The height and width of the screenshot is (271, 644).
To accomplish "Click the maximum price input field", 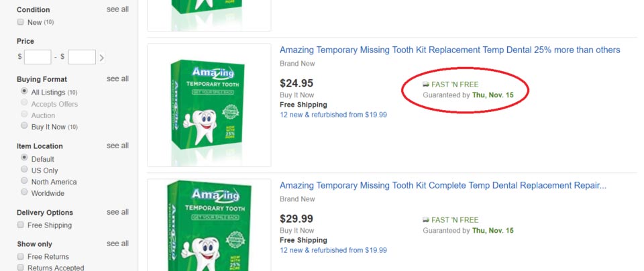I will (x=82, y=57).
